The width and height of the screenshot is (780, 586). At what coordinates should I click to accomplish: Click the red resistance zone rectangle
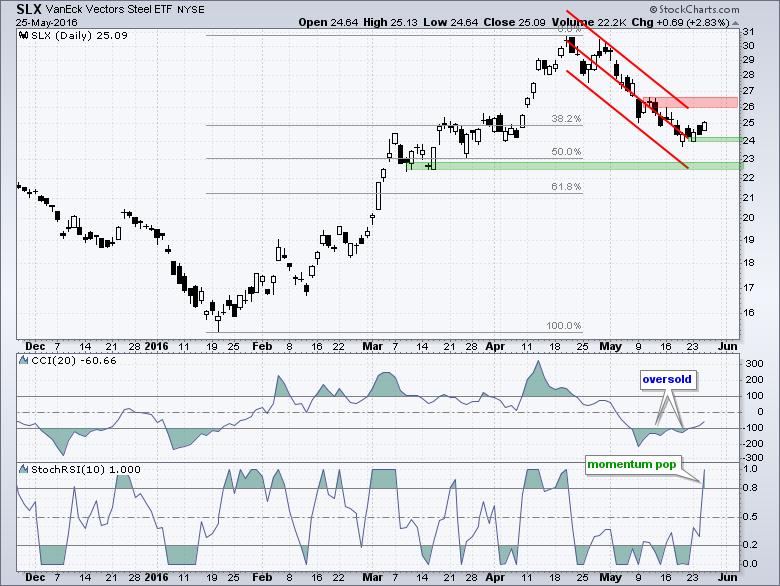[x=690, y=102]
